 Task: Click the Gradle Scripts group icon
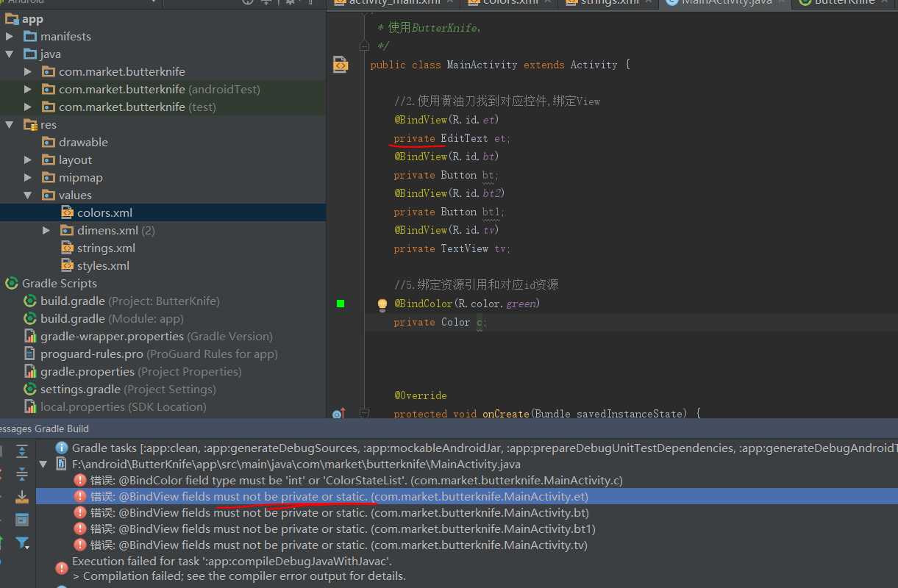click(12, 283)
